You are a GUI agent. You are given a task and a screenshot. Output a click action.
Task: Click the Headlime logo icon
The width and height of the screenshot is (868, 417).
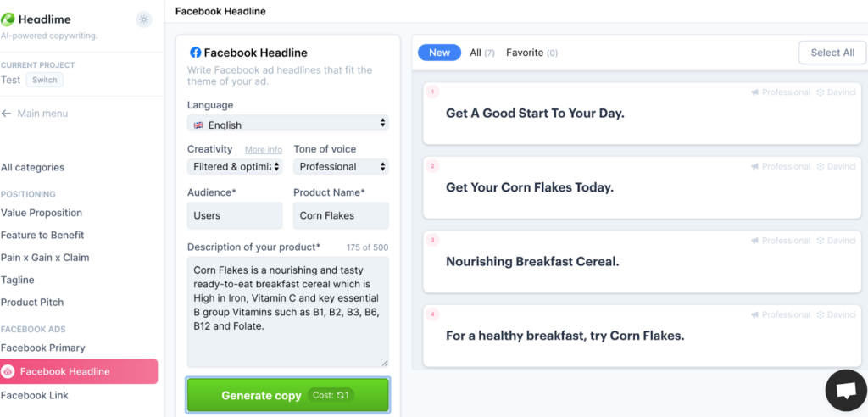point(8,19)
